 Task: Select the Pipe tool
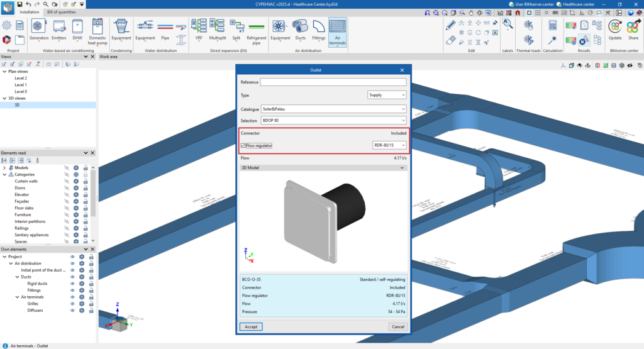point(165,30)
